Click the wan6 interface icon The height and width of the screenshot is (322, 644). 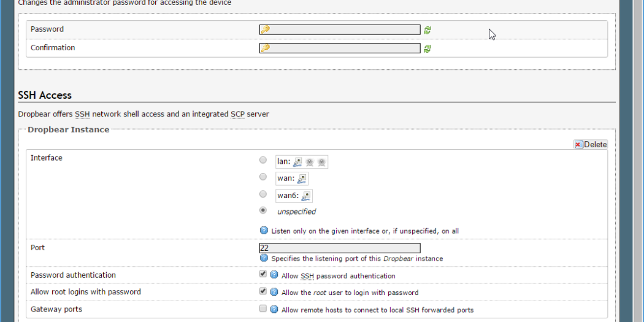306,196
